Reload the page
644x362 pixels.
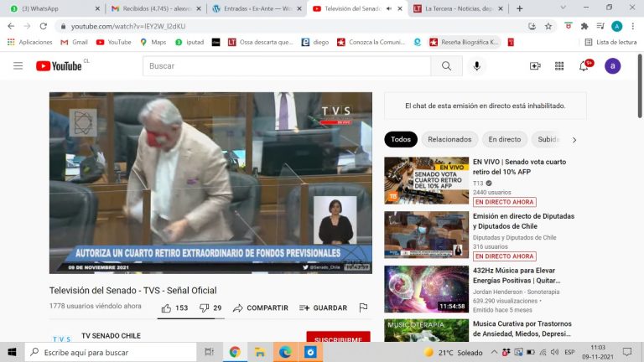[x=43, y=26]
